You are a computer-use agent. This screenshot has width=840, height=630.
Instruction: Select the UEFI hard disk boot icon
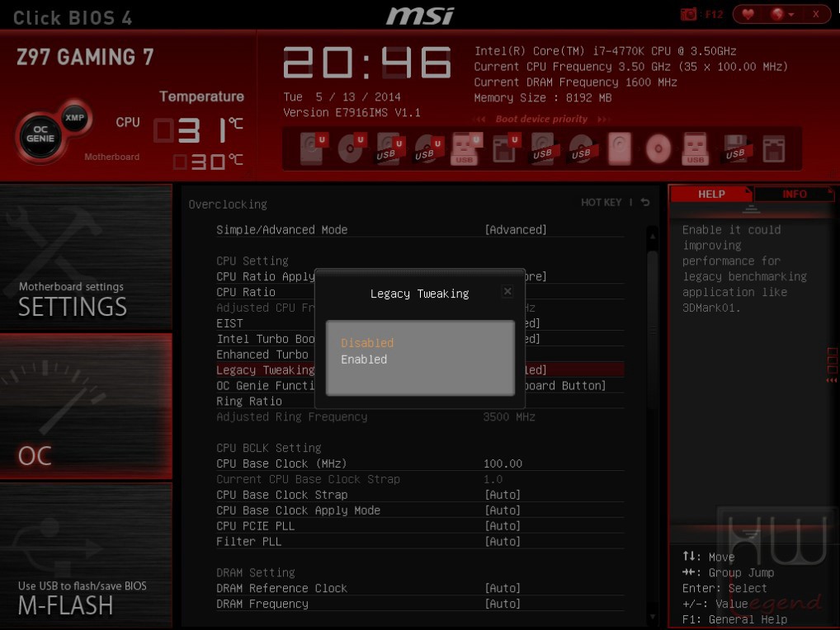click(313, 148)
